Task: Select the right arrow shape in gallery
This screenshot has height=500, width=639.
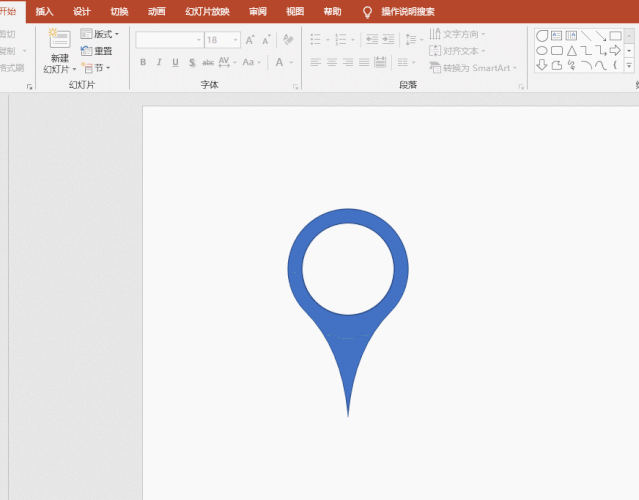Action: 615,50
